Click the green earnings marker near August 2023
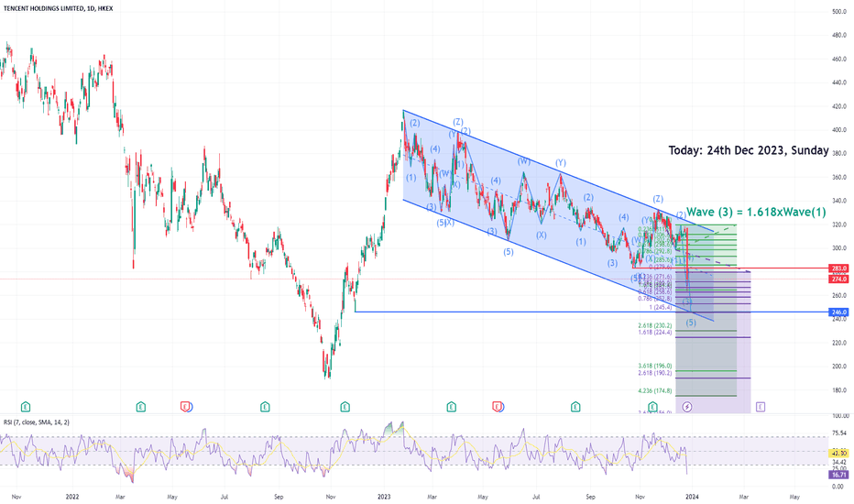The image size is (854, 504). (x=575, y=407)
